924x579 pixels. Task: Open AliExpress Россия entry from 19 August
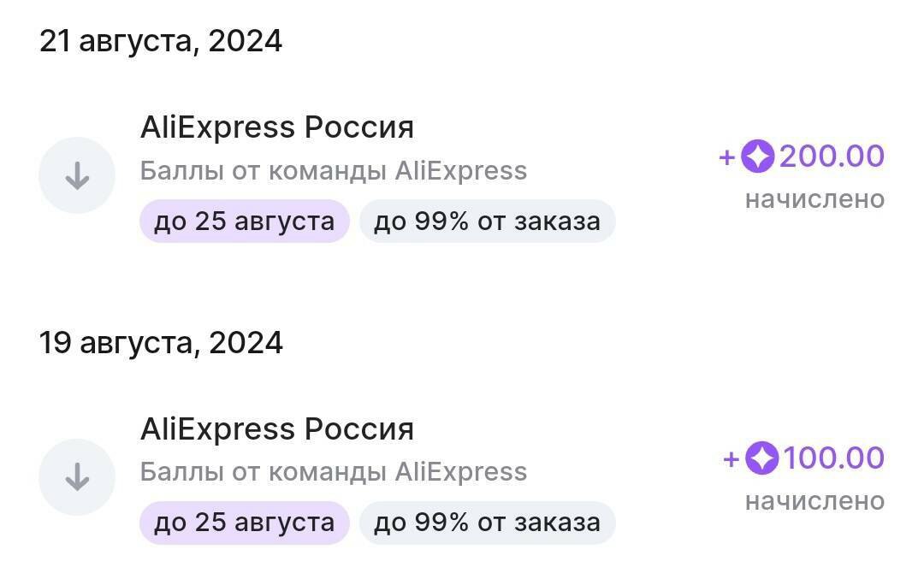coord(276,428)
